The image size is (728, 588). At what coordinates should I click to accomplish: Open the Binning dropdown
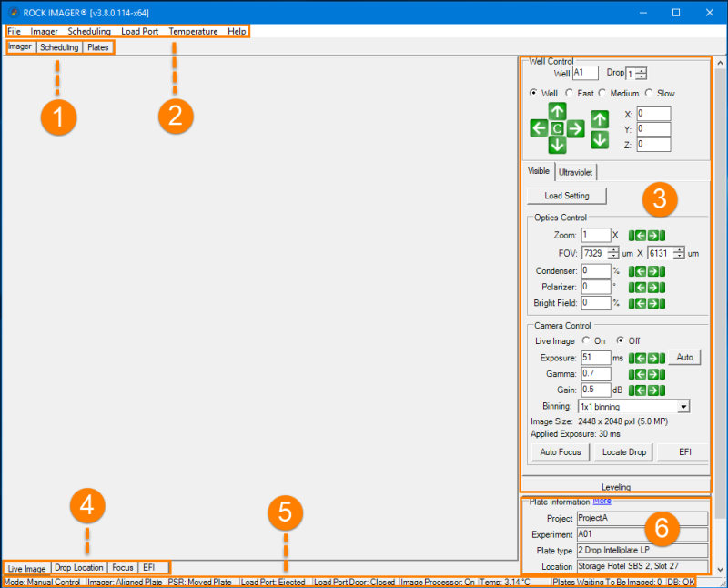click(x=683, y=407)
